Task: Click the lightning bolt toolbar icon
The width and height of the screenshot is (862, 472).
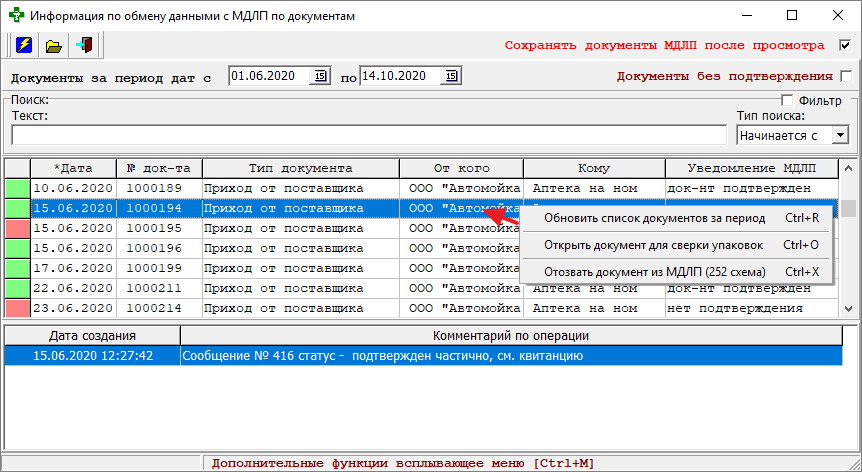Action: click(x=24, y=45)
